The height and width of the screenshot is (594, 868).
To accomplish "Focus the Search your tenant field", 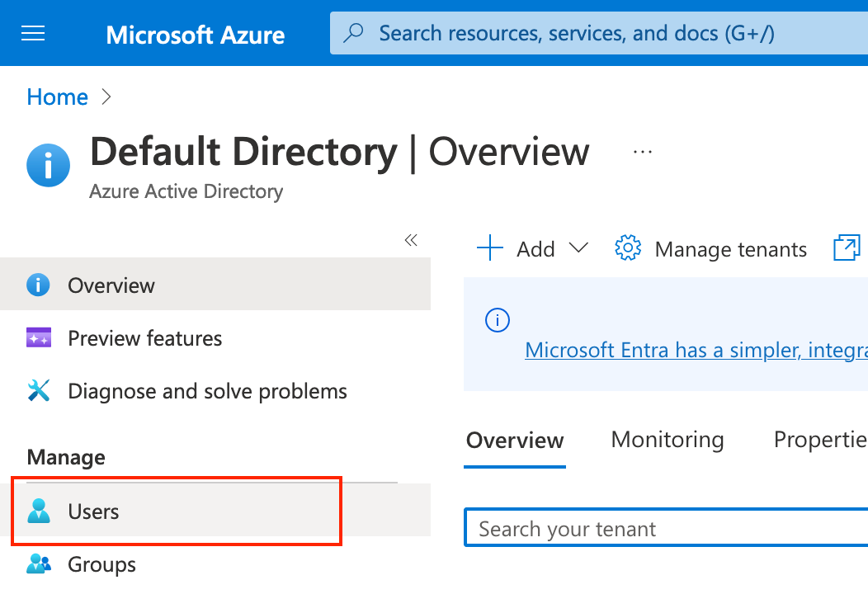I will tap(666, 528).
